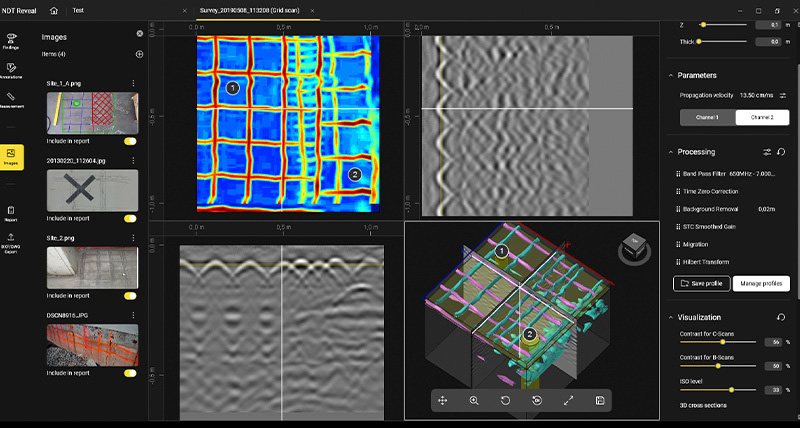Image resolution: width=800 pixels, height=428 pixels.
Task: Click the pan tool in 3D toolbar
Action: tap(441, 400)
